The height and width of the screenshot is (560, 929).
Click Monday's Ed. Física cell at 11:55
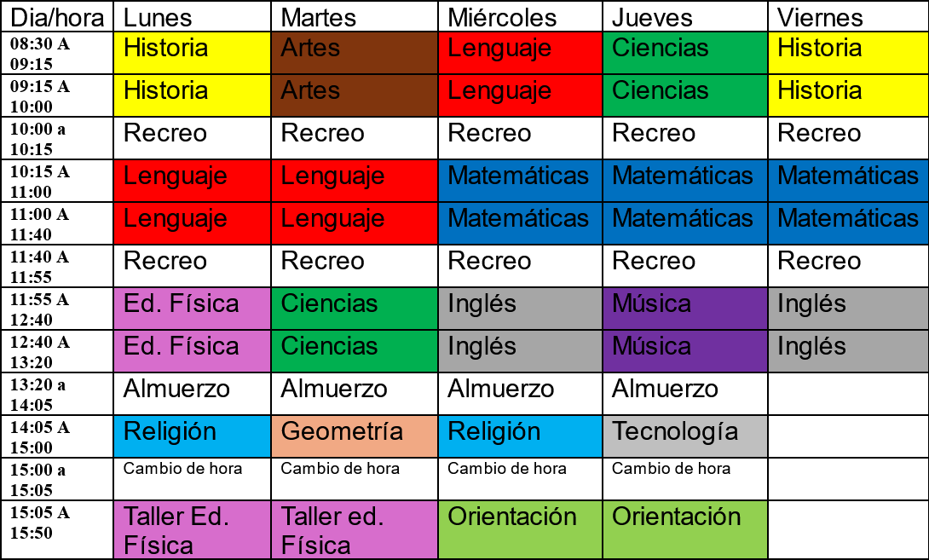(x=192, y=309)
